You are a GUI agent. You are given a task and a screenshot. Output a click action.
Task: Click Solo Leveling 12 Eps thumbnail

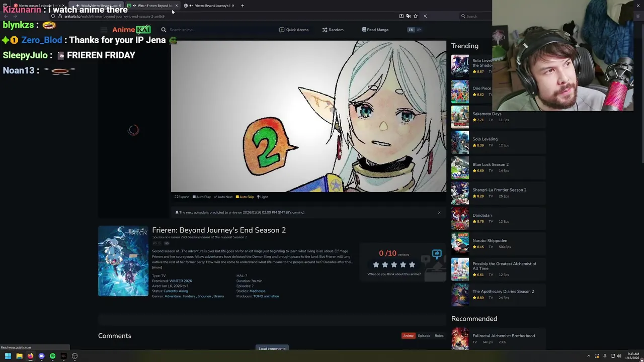460,142
